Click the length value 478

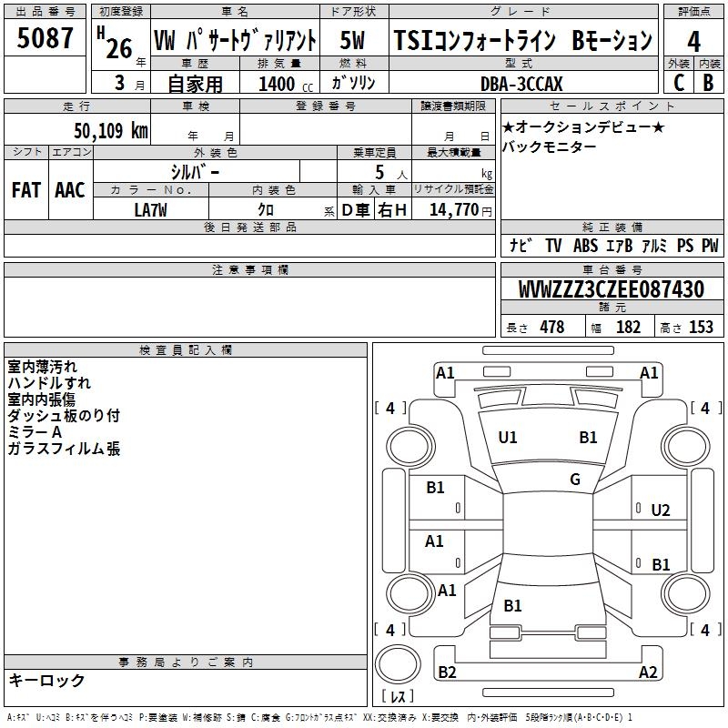(552, 327)
